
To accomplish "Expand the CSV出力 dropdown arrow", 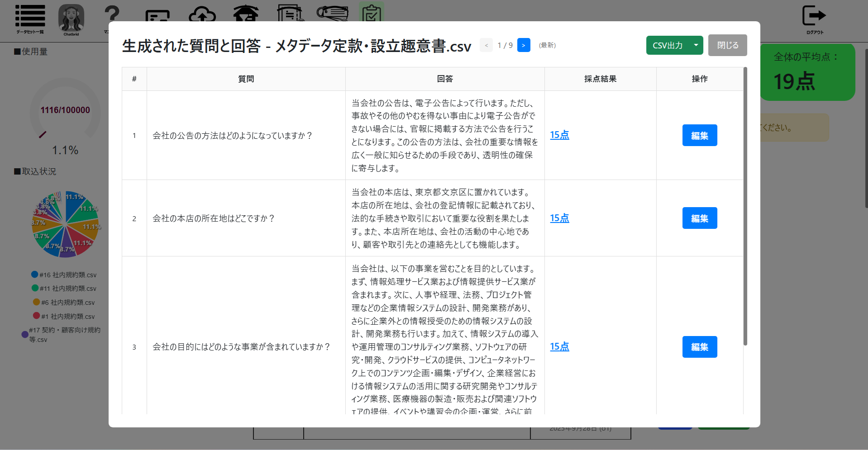I will click(696, 45).
